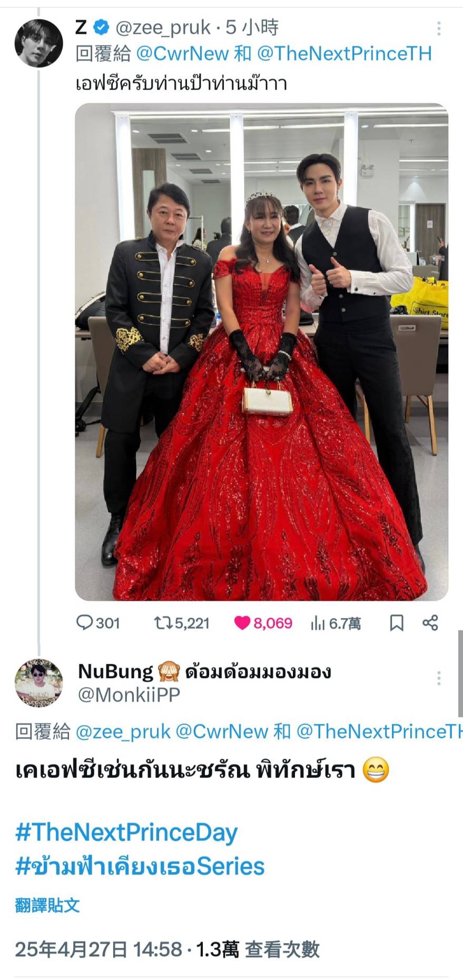463x980 pixels.
Task: Open the more options menu for Z's tweet
Action: point(439,28)
